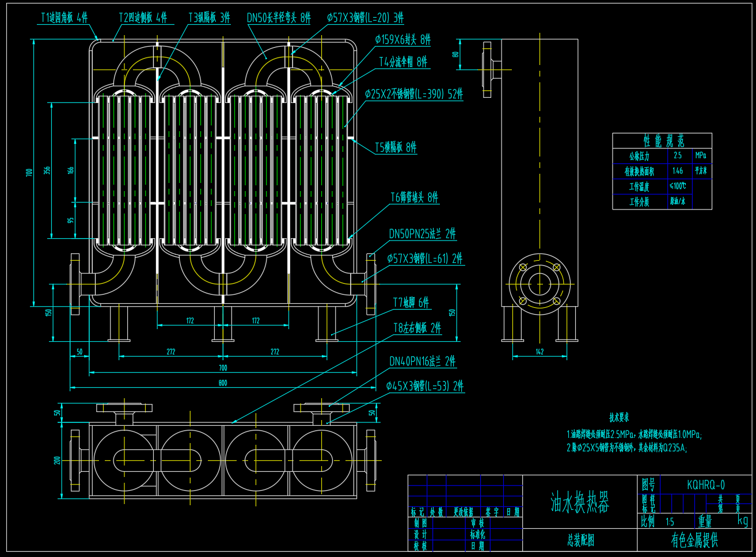Click the 800 overall width dimension

(223, 383)
